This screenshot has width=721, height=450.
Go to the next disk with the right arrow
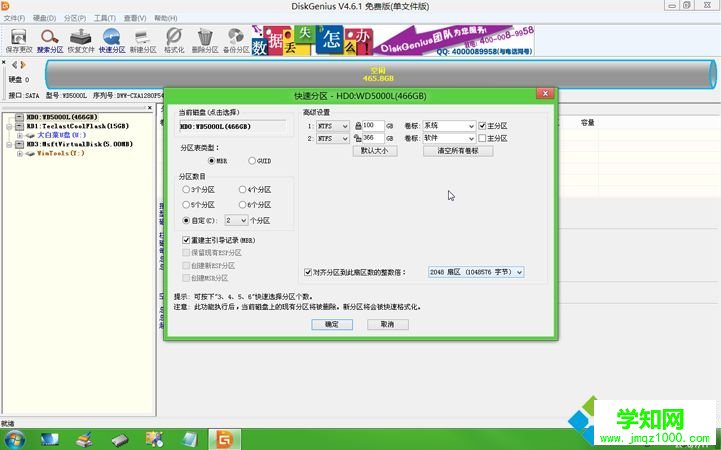pos(23,65)
